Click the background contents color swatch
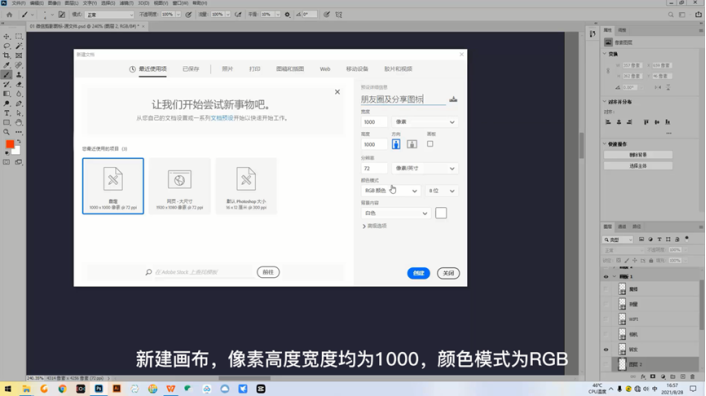 tap(441, 213)
